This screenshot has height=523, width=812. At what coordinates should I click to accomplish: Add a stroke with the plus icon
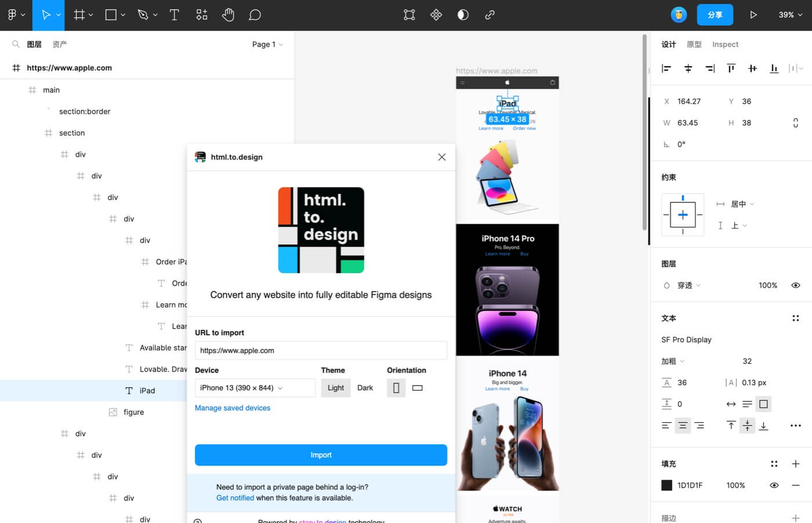(x=796, y=518)
